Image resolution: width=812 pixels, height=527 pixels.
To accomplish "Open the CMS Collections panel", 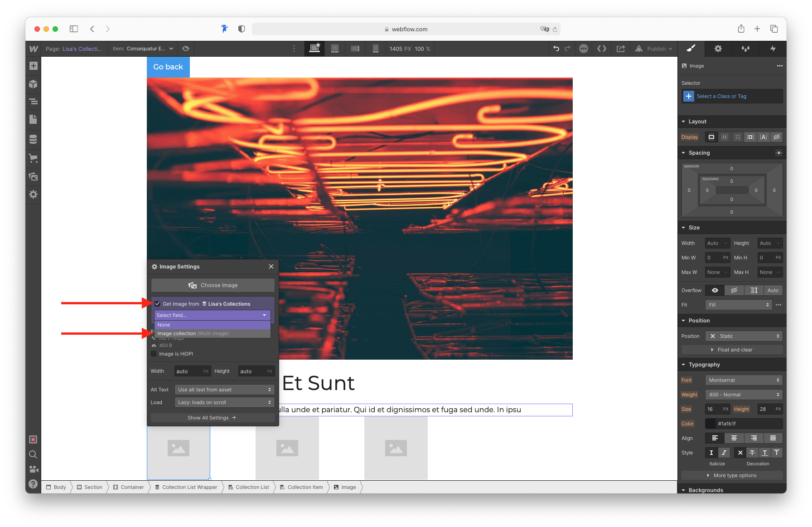I will pyautogui.click(x=33, y=139).
